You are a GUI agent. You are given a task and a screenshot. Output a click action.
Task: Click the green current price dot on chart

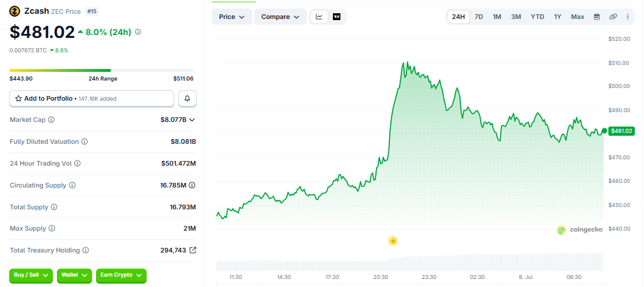[x=604, y=131]
